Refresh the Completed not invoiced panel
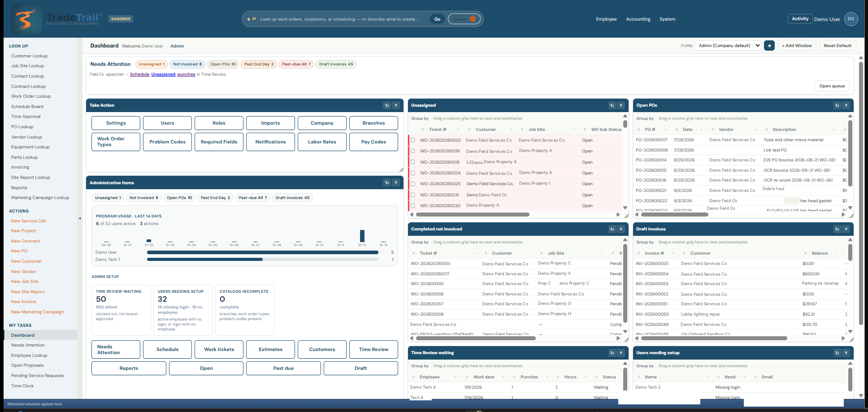Viewport: 868px width, 412px height. pyautogui.click(x=612, y=229)
